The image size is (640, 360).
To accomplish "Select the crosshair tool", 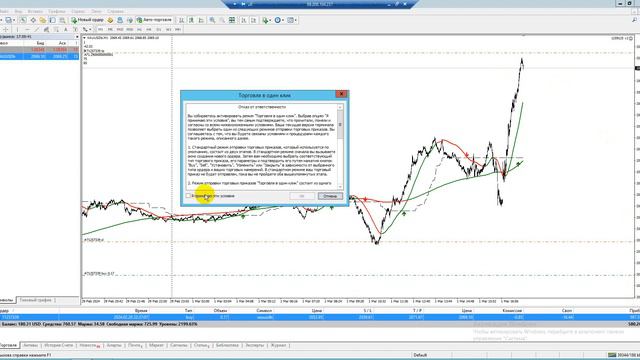I will (x=6, y=29).
